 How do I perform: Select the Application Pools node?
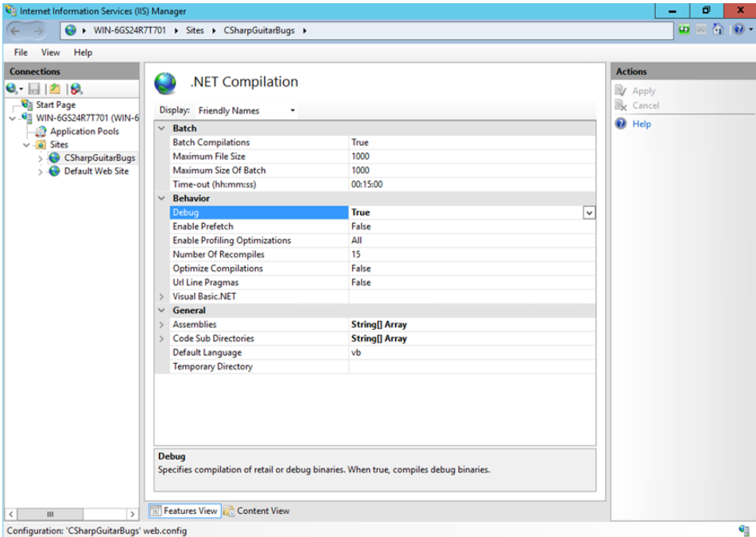point(83,131)
